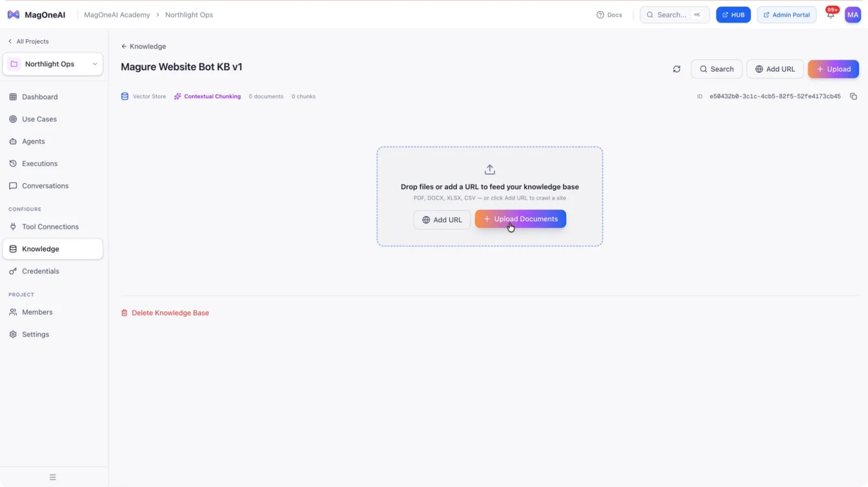
Task: Copy the knowledge base ID
Action: 853,97
